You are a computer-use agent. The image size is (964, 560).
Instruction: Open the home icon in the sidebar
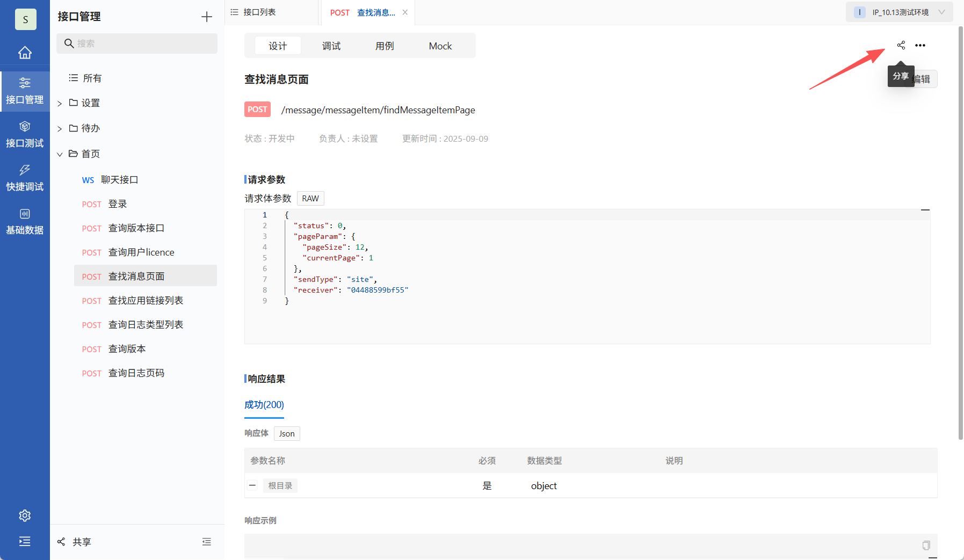(25, 53)
